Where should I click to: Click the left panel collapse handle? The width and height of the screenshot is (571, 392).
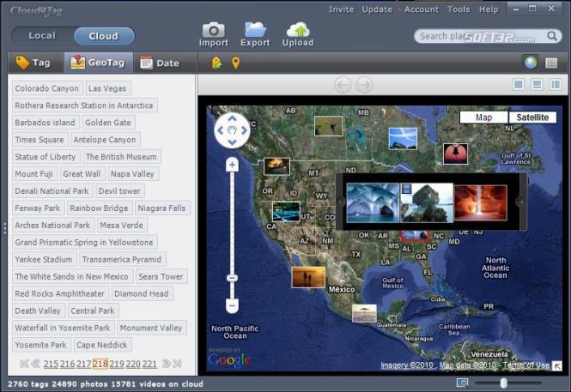4,228
